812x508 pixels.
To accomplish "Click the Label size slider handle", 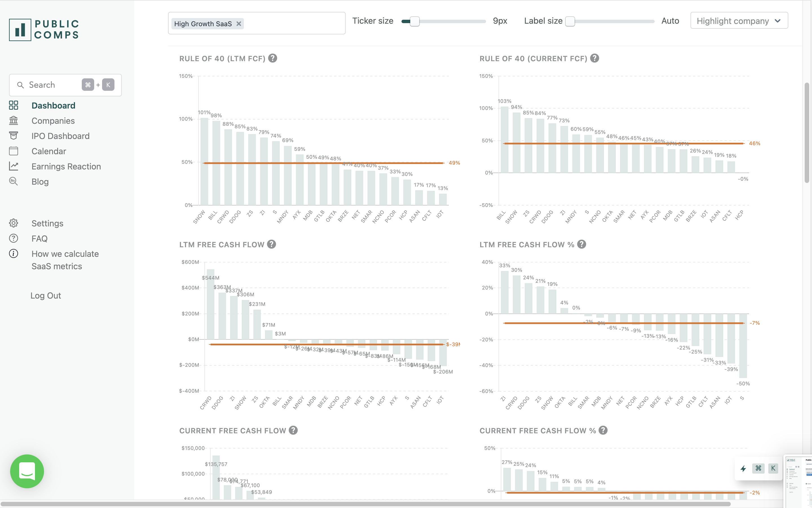I will [x=570, y=21].
